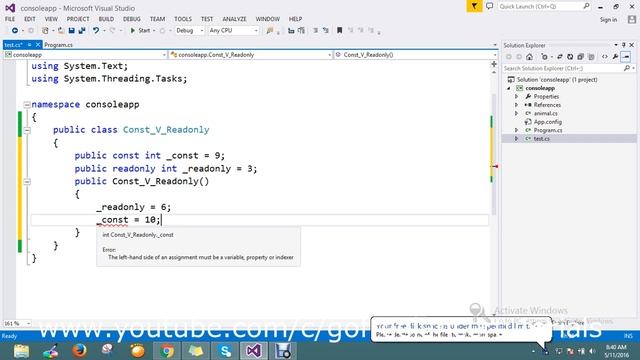This screenshot has height=360, width=640.
Task: Open the consoleapp.Const_V_Readonly type dropdown
Action: point(251,55)
